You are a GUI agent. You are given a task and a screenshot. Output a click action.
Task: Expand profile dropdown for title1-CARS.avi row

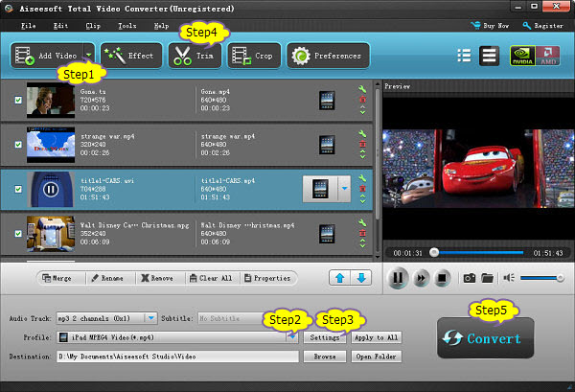[344, 189]
